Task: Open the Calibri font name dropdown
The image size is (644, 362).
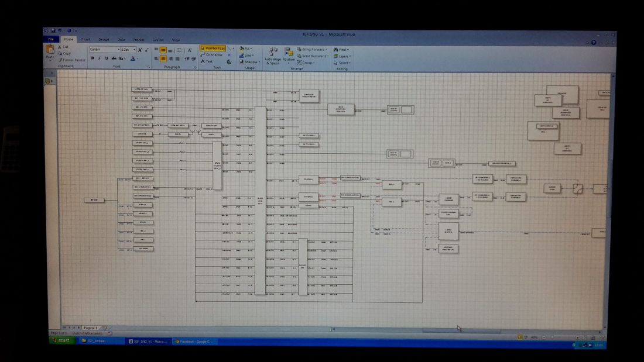Action: [104, 50]
